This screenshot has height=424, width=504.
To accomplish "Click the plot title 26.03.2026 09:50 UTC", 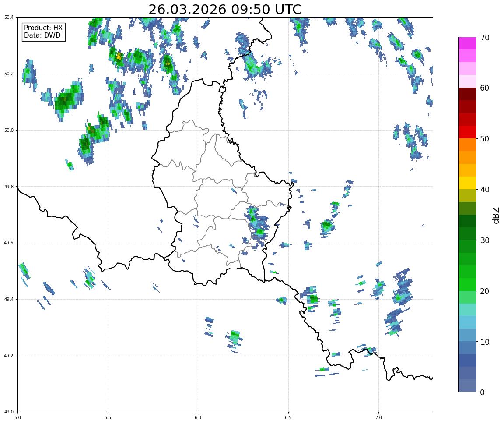I will coord(225,9).
